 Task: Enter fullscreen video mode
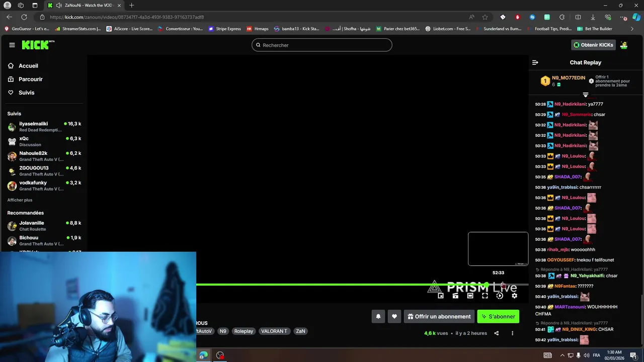tap(485, 296)
